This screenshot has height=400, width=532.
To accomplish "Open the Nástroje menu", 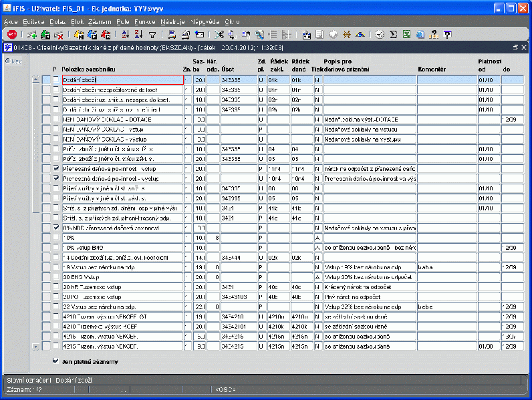I will pyautogui.click(x=172, y=22).
